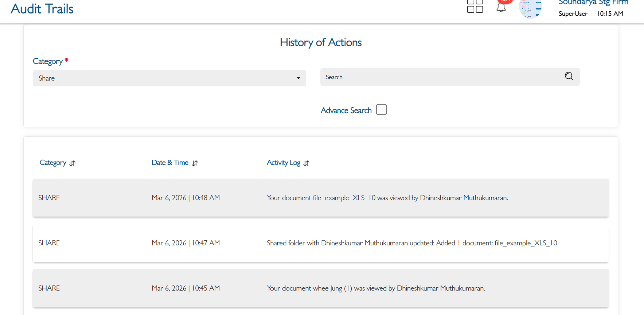
Task: Open the apps grid icon in header
Action: tap(475, 6)
